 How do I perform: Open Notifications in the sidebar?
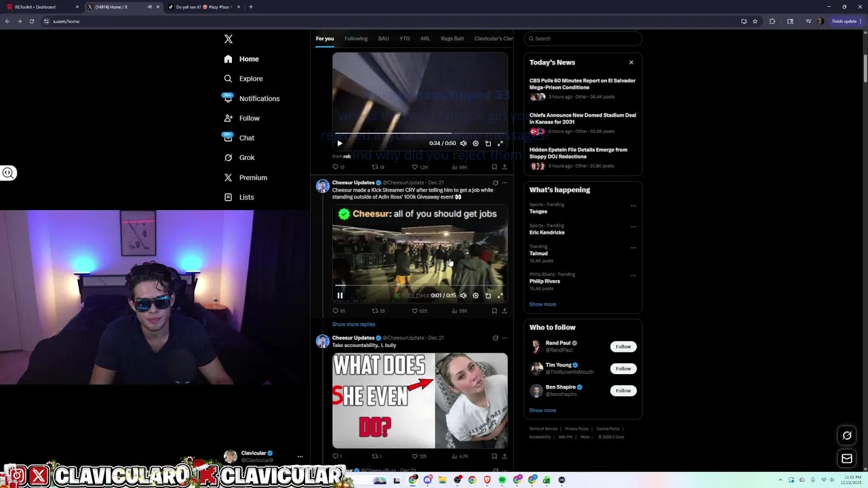251,98
